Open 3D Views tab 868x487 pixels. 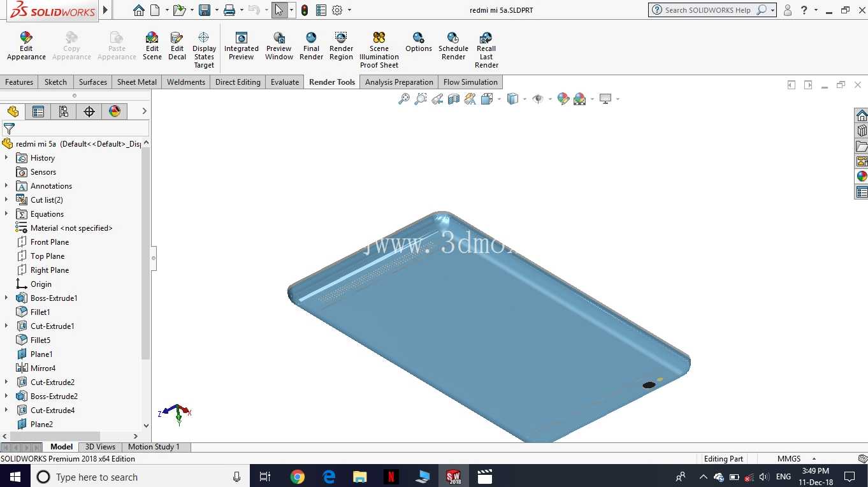point(101,447)
